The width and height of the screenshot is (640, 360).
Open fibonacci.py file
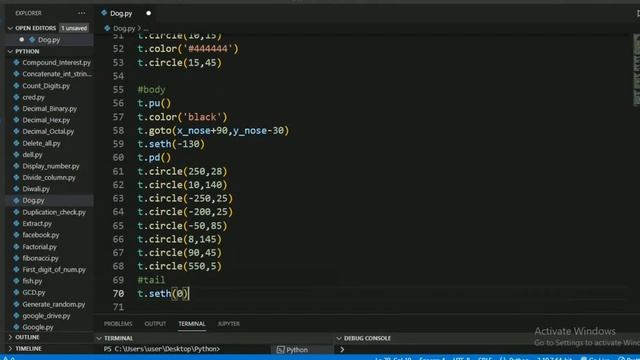point(40,258)
